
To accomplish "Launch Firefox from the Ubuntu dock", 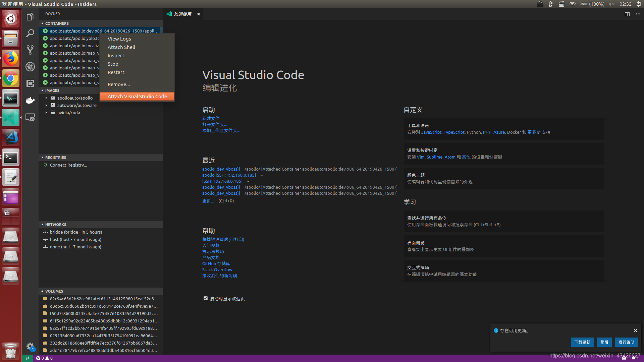I will pyautogui.click(x=11, y=58).
